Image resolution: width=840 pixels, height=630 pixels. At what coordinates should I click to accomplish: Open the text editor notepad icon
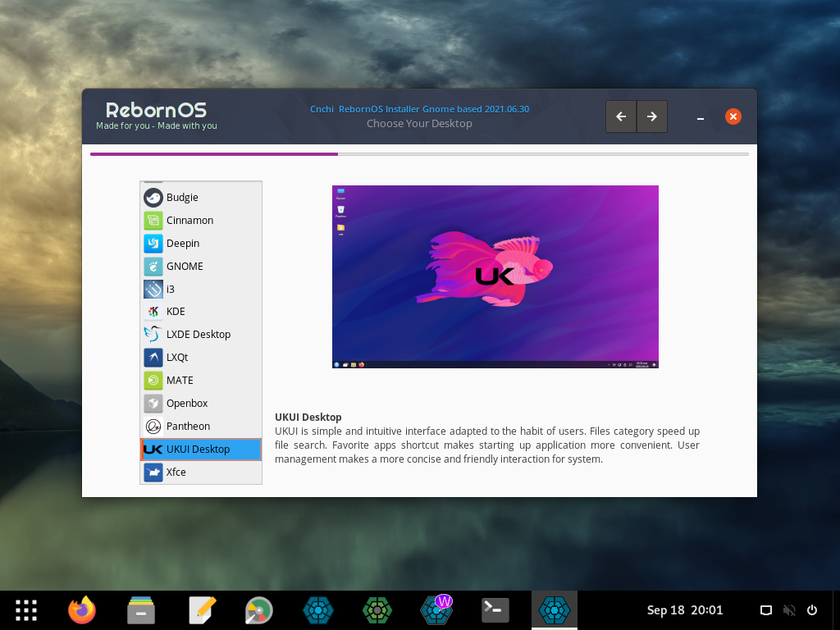pyautogui.click(x=203, y=610)
